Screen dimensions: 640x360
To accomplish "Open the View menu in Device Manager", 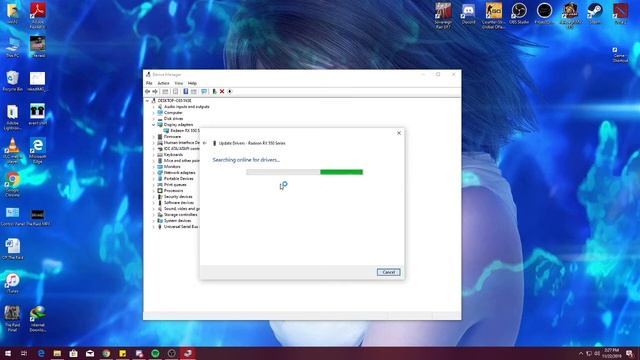I will (179, 83).
